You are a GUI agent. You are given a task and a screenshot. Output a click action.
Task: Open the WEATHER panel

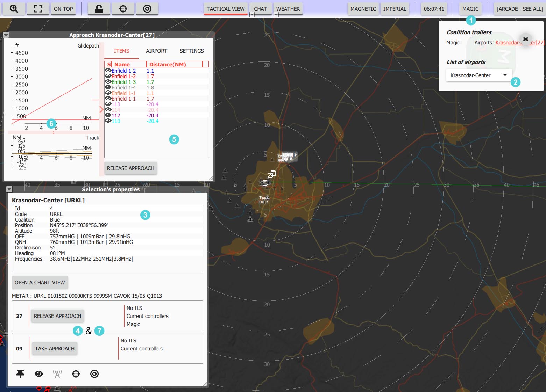click(288, 9)
